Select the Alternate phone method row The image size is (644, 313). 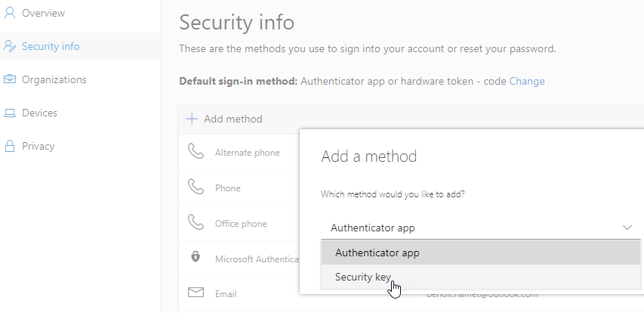[246, 152]
